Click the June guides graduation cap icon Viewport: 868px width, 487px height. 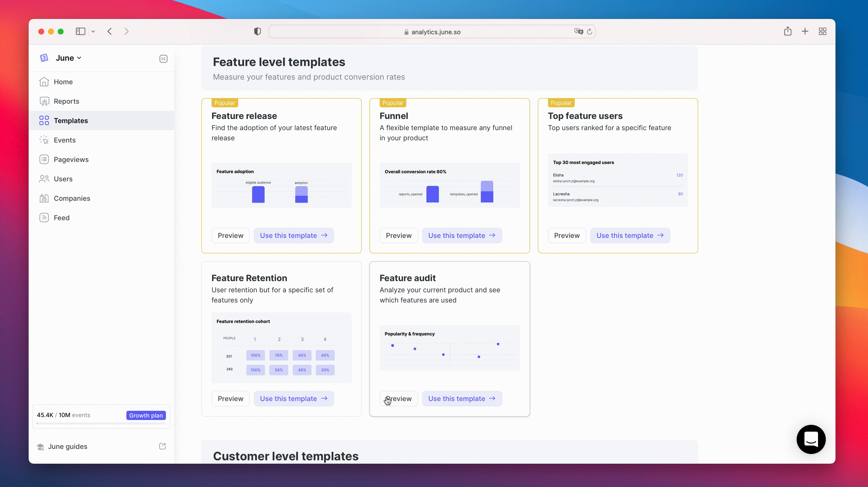point(41,447)
